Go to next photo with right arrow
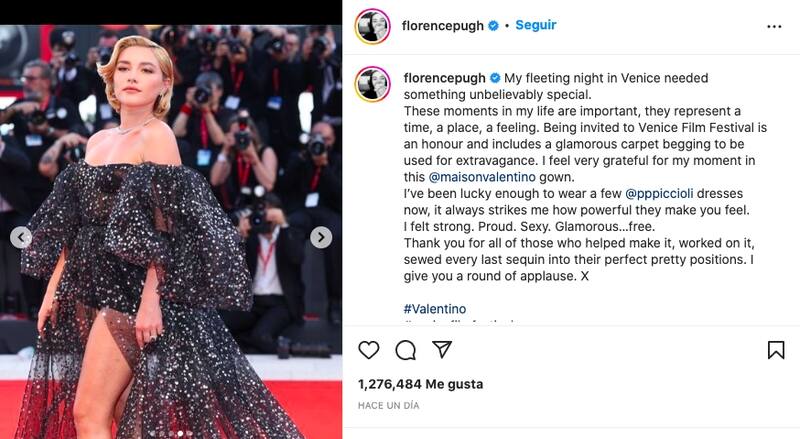The width and height of the screenshot is (800, 439). [321, 237]
